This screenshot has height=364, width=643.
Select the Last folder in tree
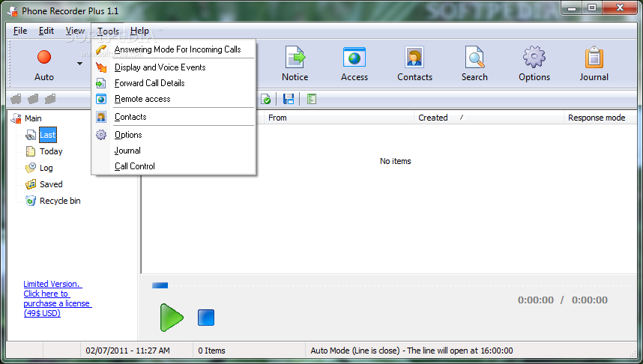47,135
